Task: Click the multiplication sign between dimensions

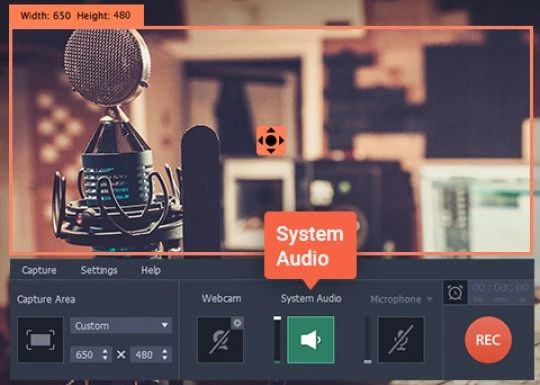Action: [121, 355]
